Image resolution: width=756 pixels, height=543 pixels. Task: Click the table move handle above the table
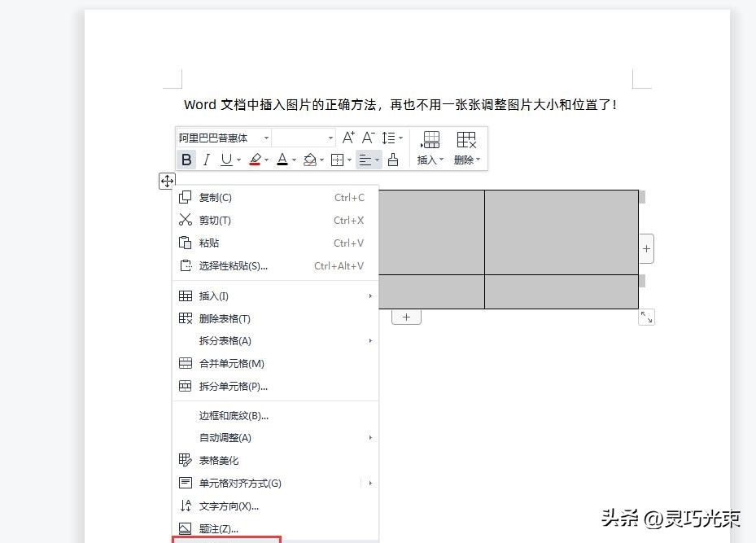[167, 181]
